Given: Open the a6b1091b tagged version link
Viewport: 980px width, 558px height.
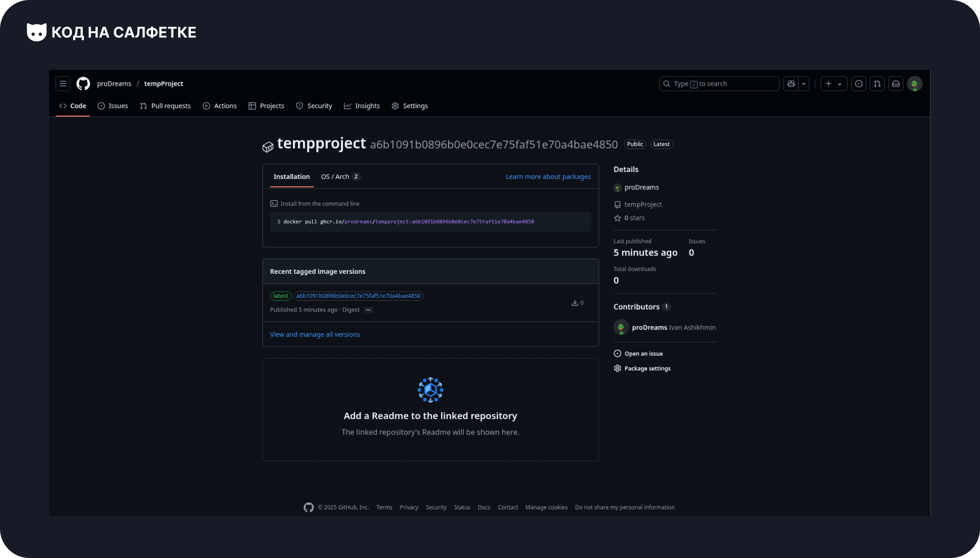Looking at the screenshot, I should (358, 296).
